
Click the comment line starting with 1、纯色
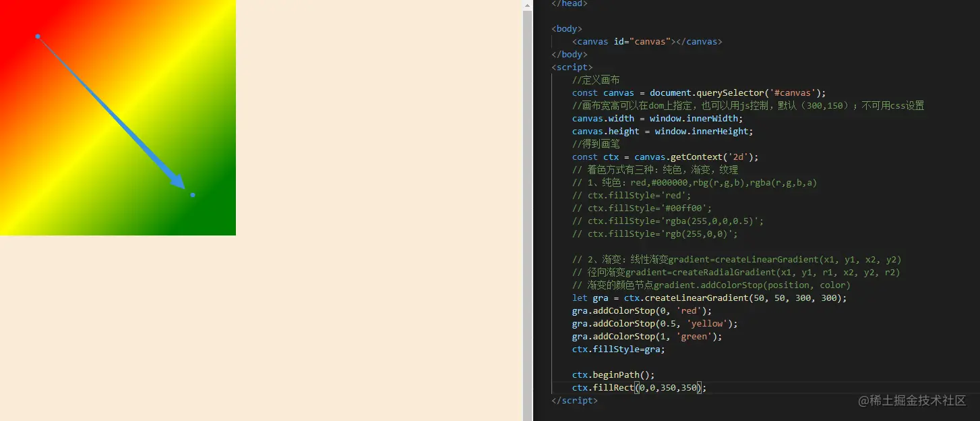pyautogui.click(x=694, y=183)
